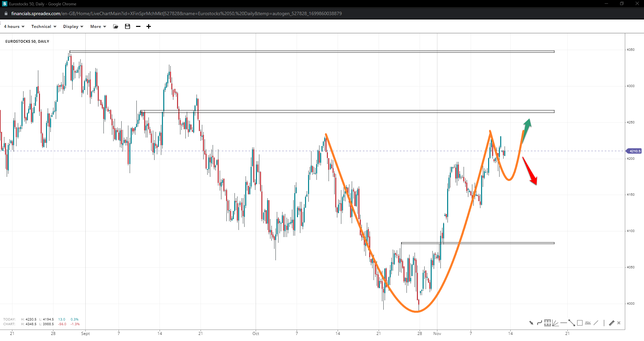
Task: Click the X to delete drawings
Action: (x=619, y=323)
